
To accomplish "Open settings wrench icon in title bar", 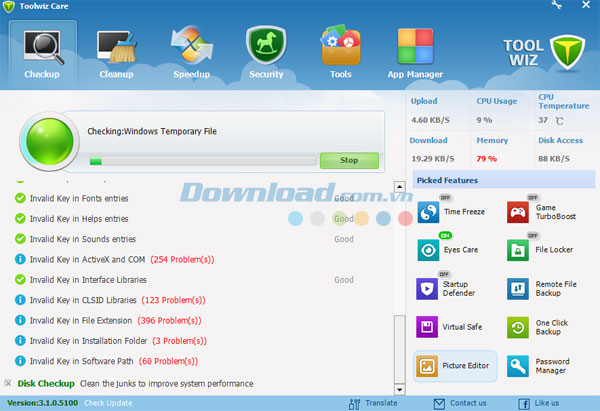I will [557, 5].
